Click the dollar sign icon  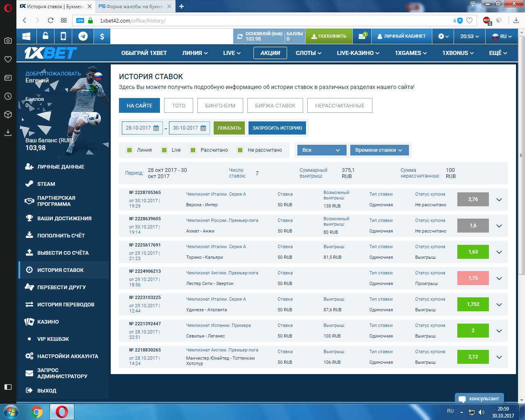tap(102, 37)
